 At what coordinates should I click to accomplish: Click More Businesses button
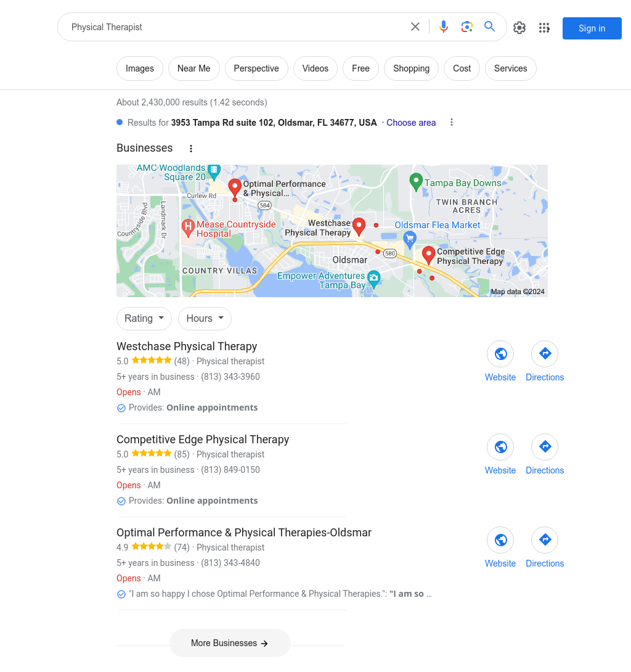click(x=230, y=643)
